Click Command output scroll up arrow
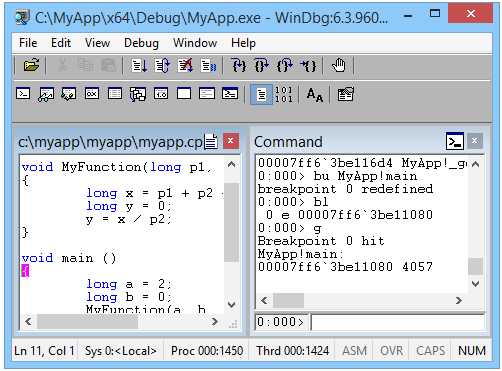502x371 pixels. click(x=476, y=164)
